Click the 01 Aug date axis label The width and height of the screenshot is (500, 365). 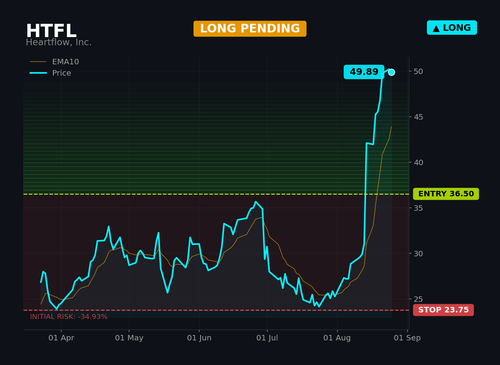(337, 338)
